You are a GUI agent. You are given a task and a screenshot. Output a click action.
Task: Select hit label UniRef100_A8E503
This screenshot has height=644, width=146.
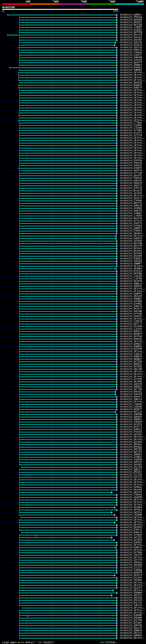tap(131, 238)
